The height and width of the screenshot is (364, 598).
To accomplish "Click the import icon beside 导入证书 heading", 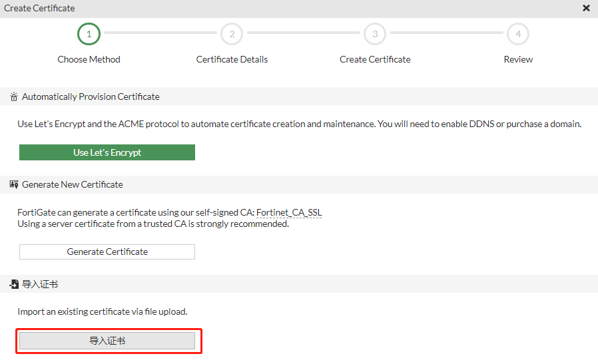I will click(x=14, y=284).
